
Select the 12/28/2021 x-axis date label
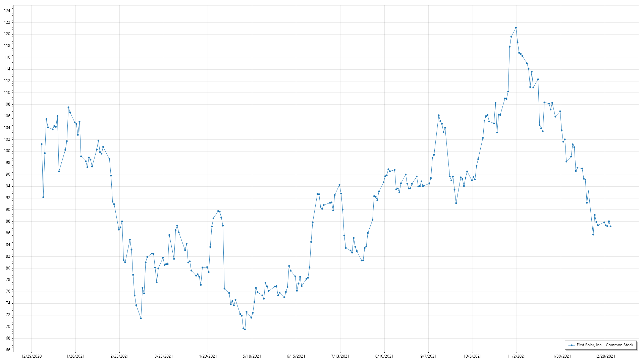coord(605,356)
